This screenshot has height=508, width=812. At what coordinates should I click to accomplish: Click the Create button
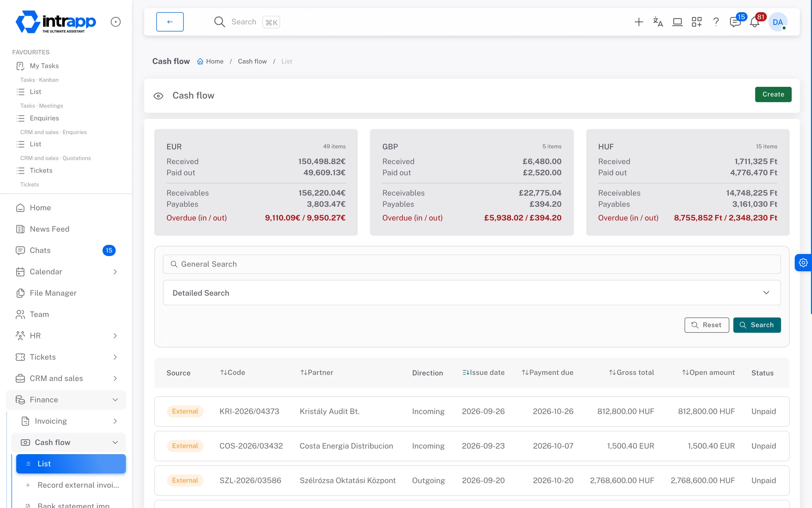(x=773, y=94)
